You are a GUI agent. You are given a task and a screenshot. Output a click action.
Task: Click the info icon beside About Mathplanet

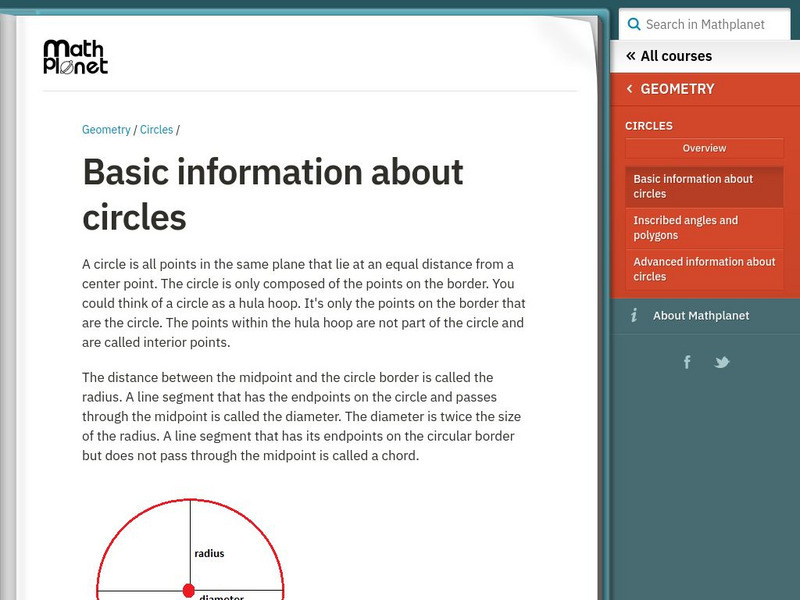(x=634, y=315)
